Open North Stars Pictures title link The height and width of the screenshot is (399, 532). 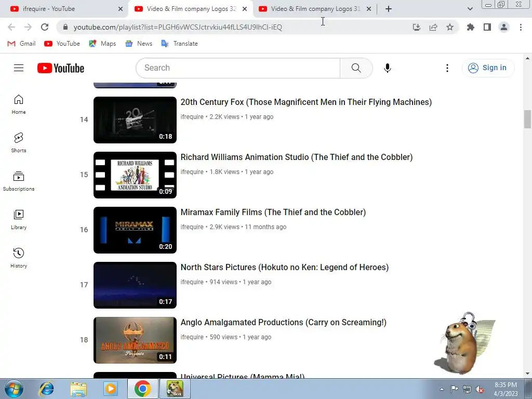[285, 268]
